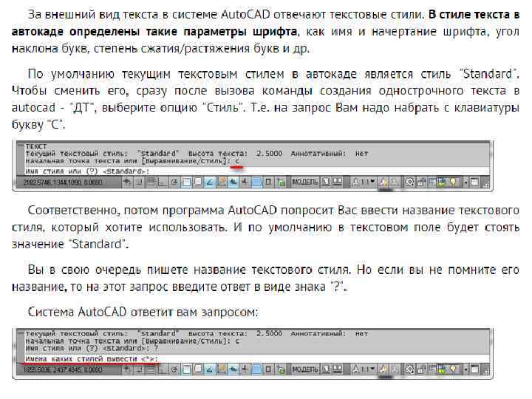Toggle Dynamic UCS in first screenshot's status bar
Viewport: 532px width, 399px height.
221,183
